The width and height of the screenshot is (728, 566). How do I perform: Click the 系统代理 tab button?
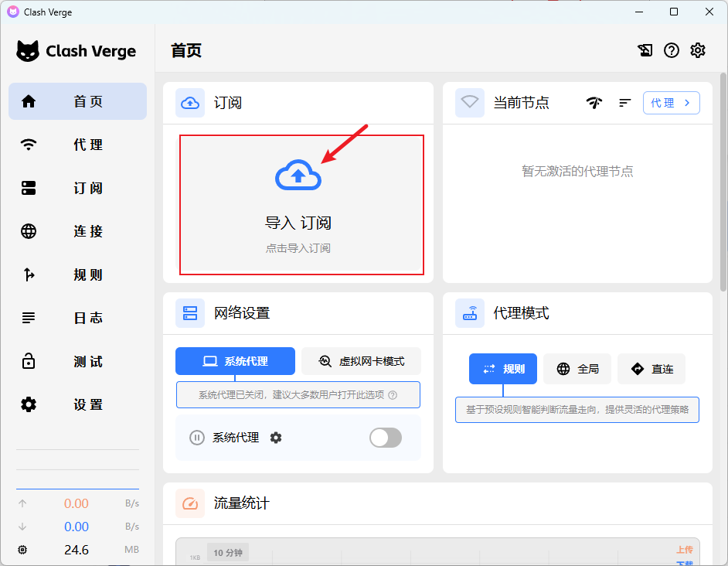(x=235, y=361)
